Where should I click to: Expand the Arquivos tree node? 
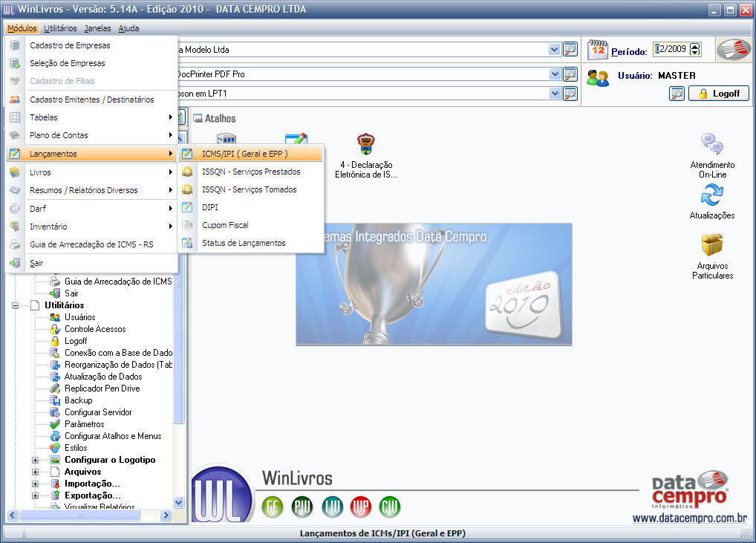point(35,472)
